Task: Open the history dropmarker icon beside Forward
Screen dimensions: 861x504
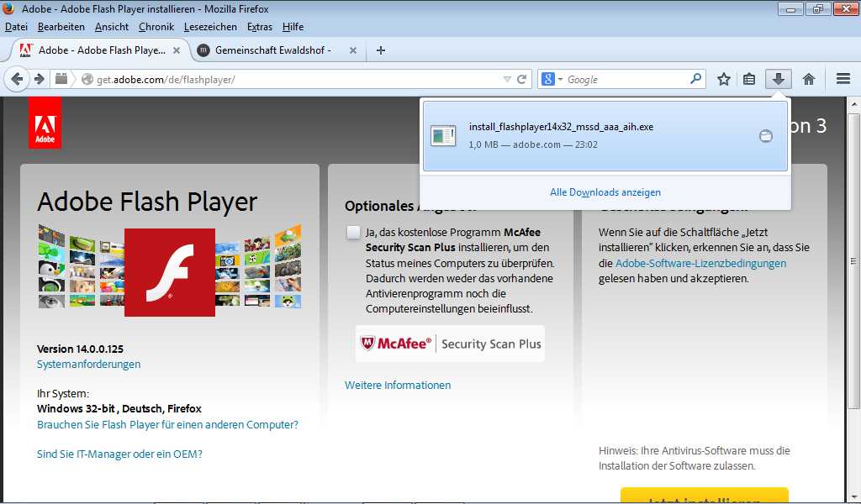Action: click(x=61, y=80)
